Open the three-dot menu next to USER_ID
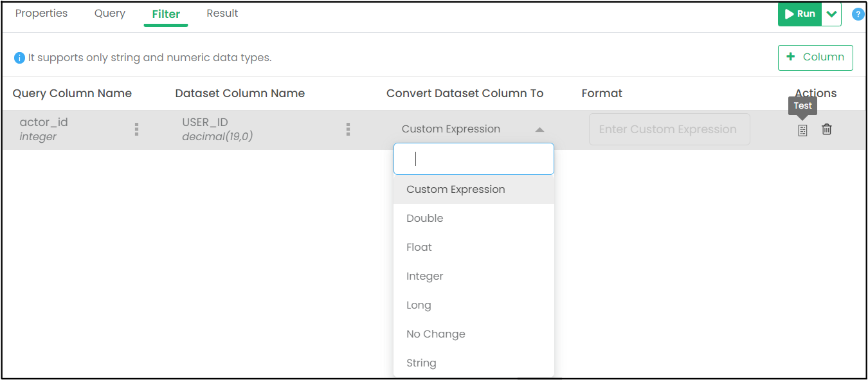868x380 pixels. click(348, 129)
